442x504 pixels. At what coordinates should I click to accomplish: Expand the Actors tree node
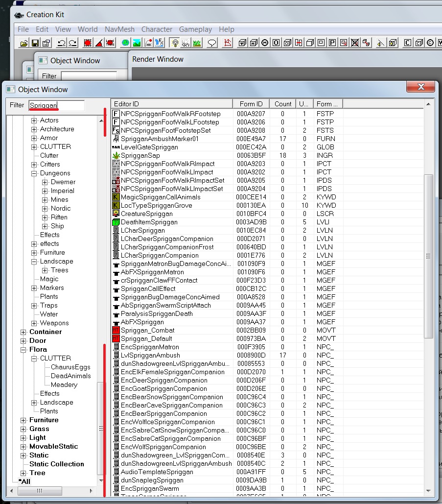click(34, 120)
